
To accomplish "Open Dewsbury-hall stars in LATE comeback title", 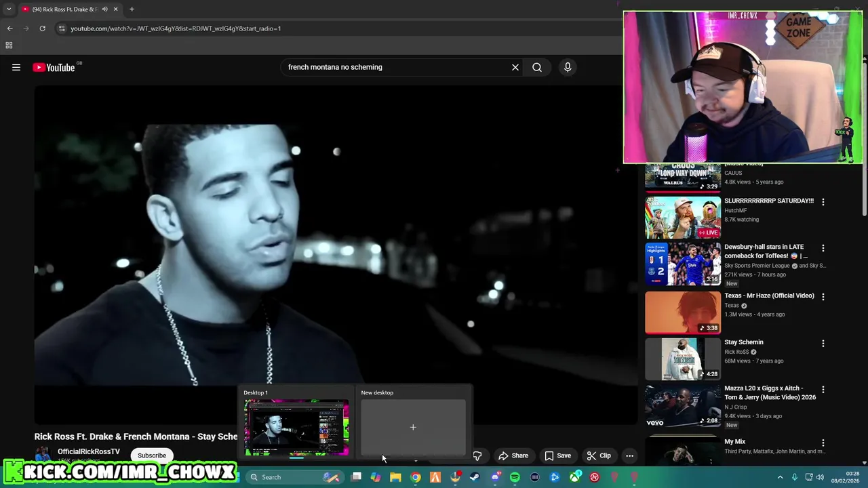I will (766, 251).
